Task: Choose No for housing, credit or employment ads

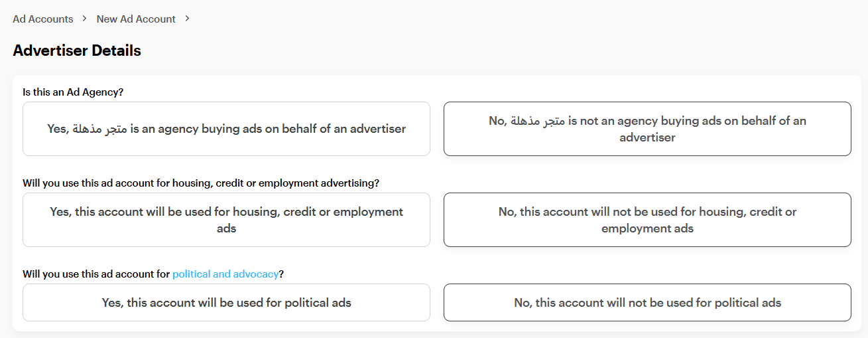Action: [647, 220]
